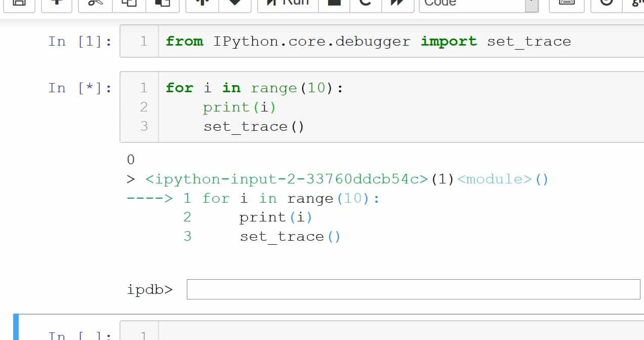Click into the ipdb prompt input box

pos(413,289)
